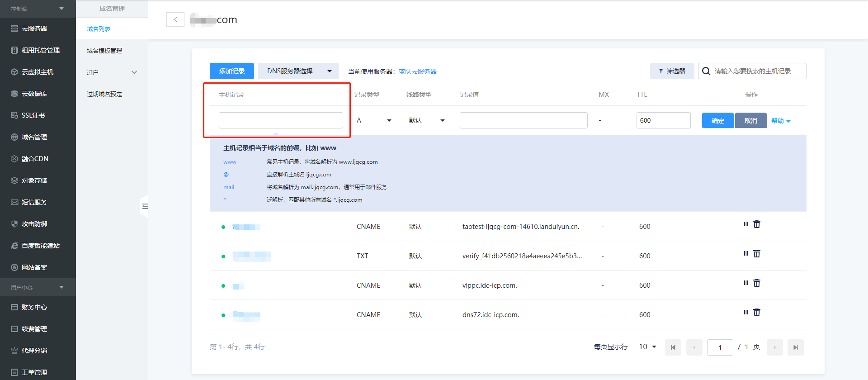Collapse the sidebar using the middle handle icon
This screenshot has height=380, width=868.
pyautogui.click(x=145, y=206)
